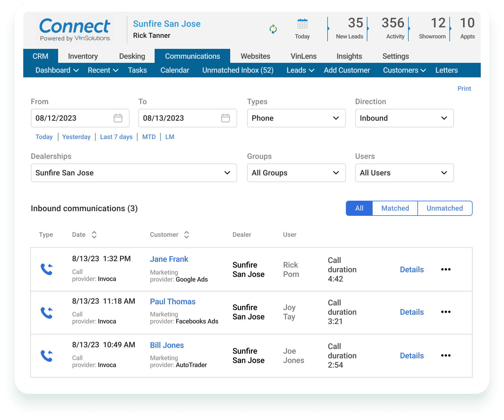This screenshot has width=504, height=420.
Task: Switch to Matched communications view
Action: [394, 208]
